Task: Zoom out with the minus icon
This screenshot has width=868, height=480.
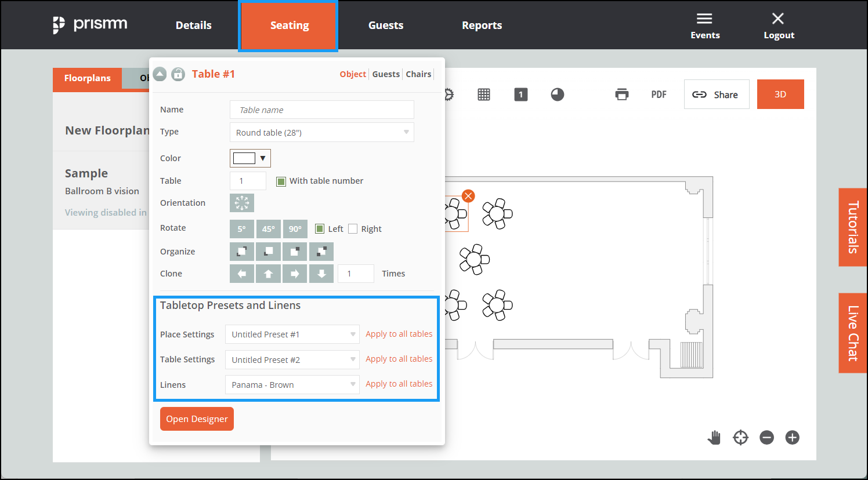Action: click(x=767, y=438)
